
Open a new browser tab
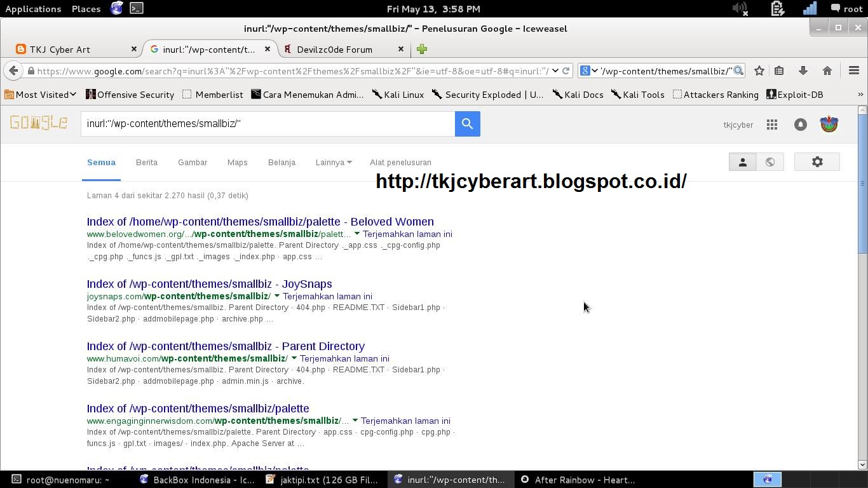(422, 49)
